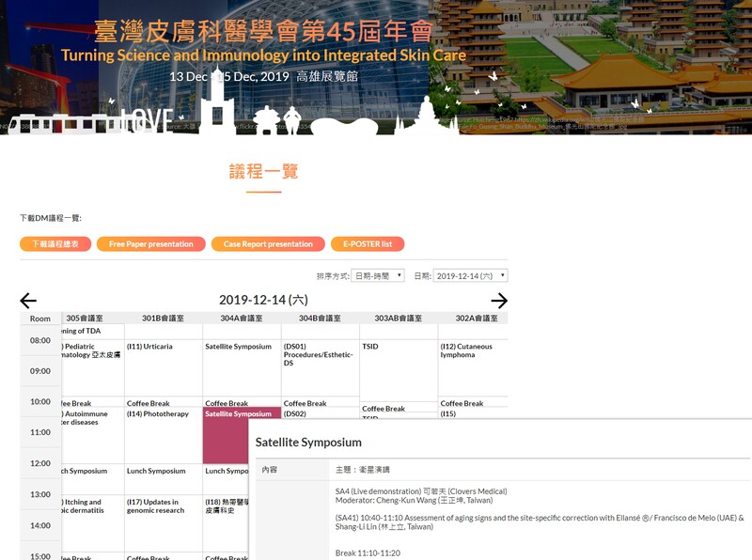Open the (I12) Cutaneous lymphoma session
The width and height of the screenshot is (752, 560).
pos(474,367)
